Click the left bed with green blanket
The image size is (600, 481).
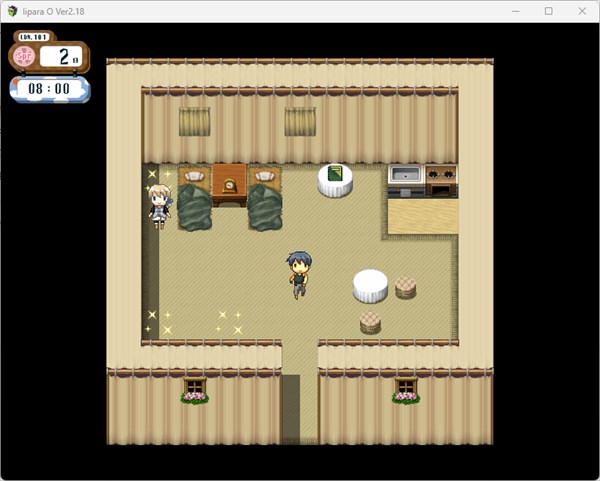click(x=194, y=200)
